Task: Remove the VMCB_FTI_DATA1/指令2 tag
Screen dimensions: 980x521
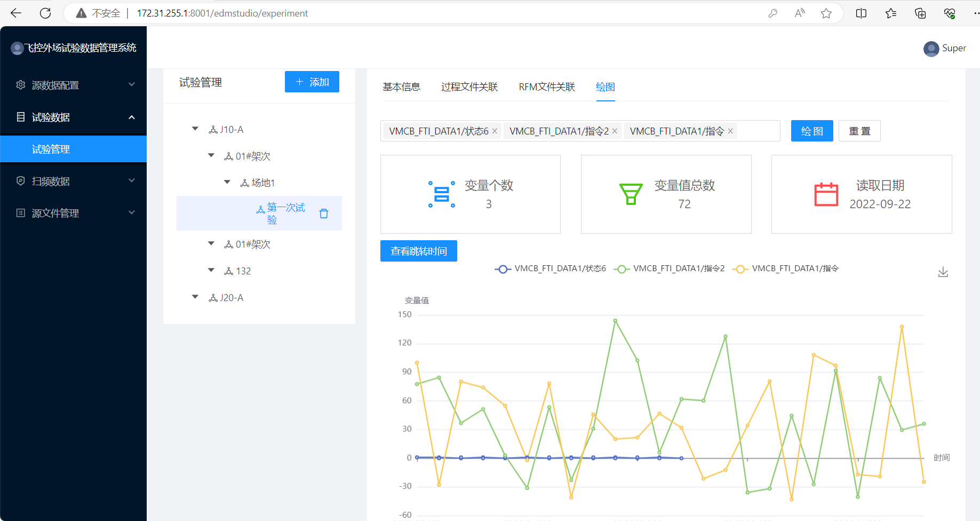Action: [615, 131]
